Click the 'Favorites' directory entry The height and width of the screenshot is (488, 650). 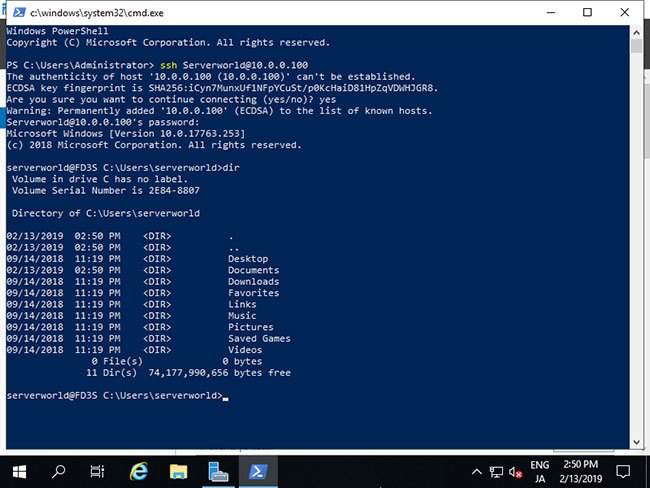point(253,293)
